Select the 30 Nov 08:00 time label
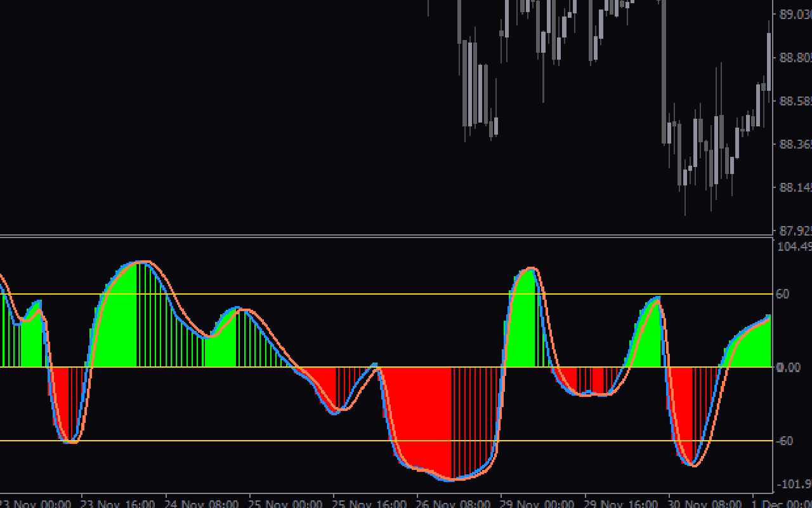This screenshot has width=812, height=508. pyautogui.click(x=704, y=504)
